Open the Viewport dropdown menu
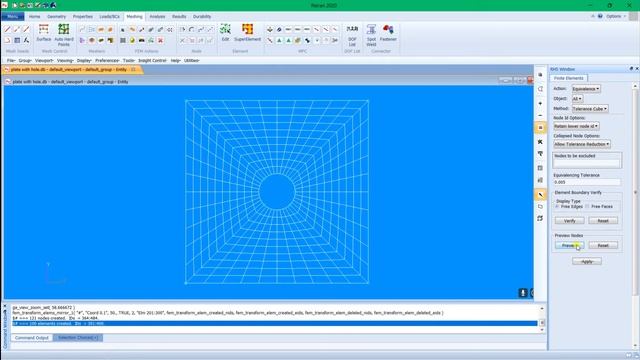This screenshot has height=360, width=640. 44,60
